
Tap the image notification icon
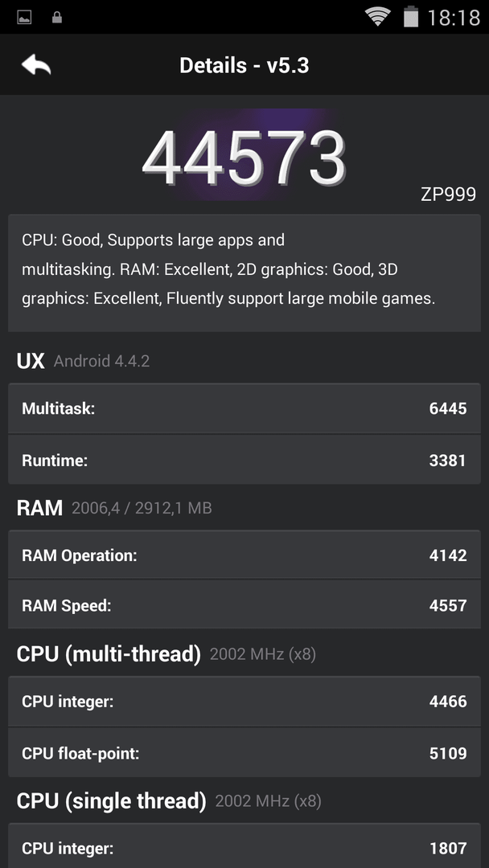(24, 18)
